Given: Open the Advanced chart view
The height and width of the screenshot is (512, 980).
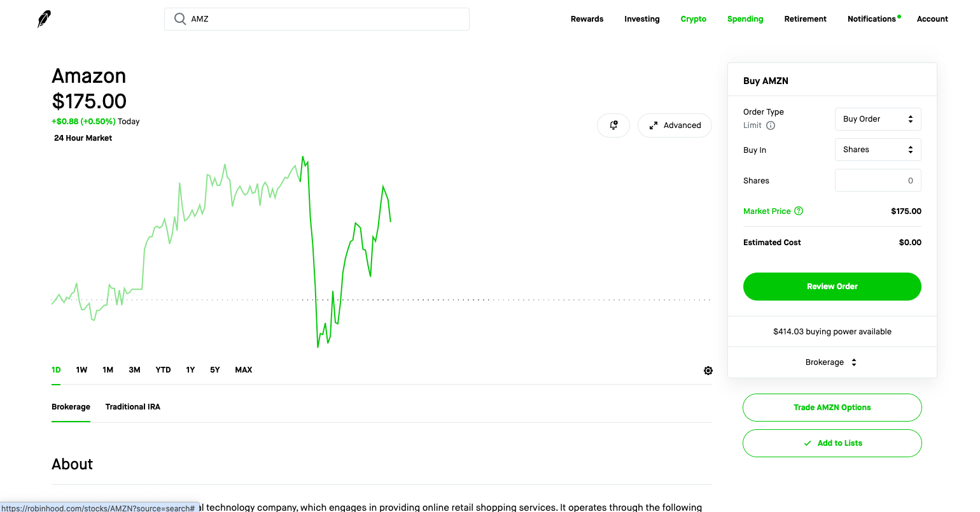Looking at the screenshot, I should pyautogui.click(x=675, y=125).
